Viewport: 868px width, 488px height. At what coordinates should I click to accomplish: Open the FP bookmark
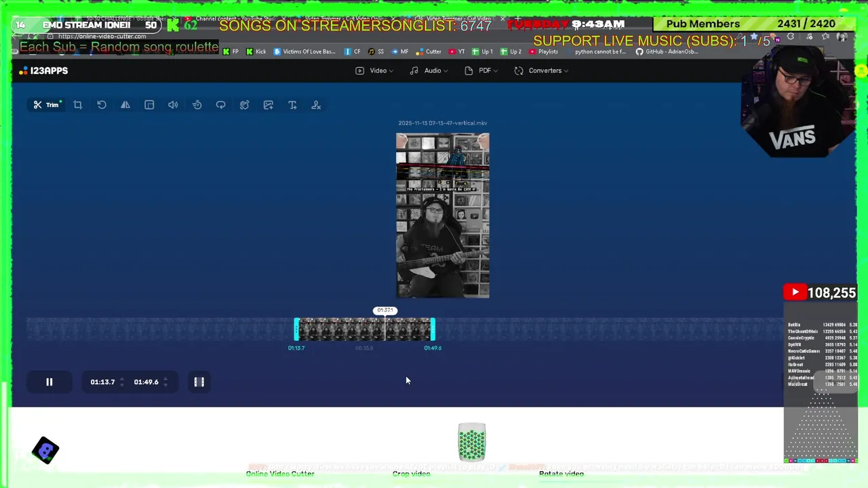click(231, 52)
